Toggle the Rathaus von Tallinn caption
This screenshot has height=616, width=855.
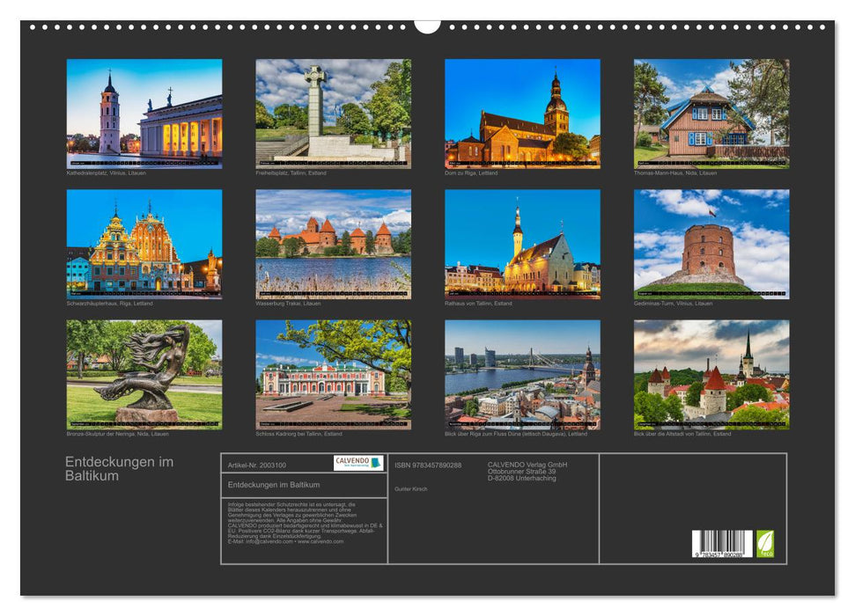coord(480,304)
